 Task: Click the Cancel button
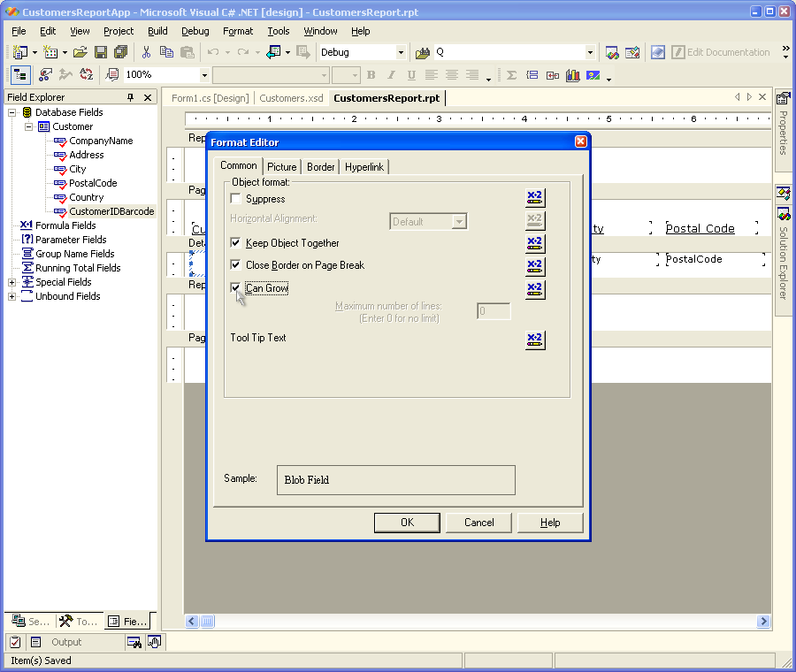(478, 523)
